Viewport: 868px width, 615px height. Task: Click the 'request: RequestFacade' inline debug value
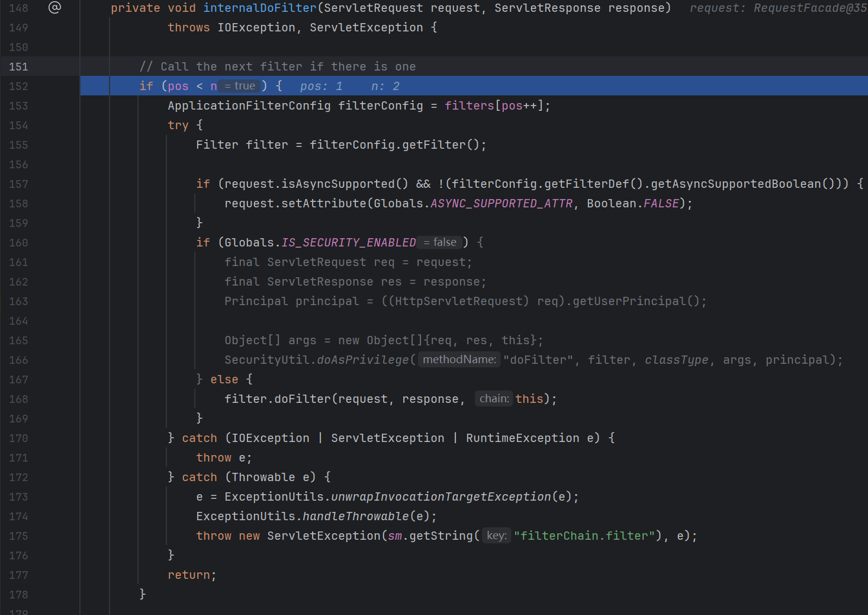[777, 8]
